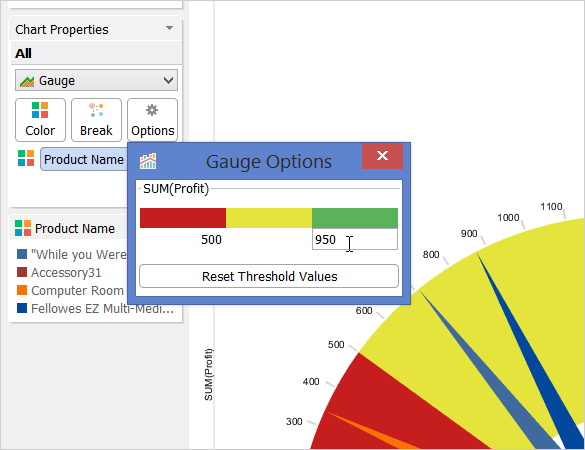Image resolution: width=585 pixels, height=450 pixels.
Task: Click the 500 threshold value
Action: pyautogui.click(x=212, y=240)
